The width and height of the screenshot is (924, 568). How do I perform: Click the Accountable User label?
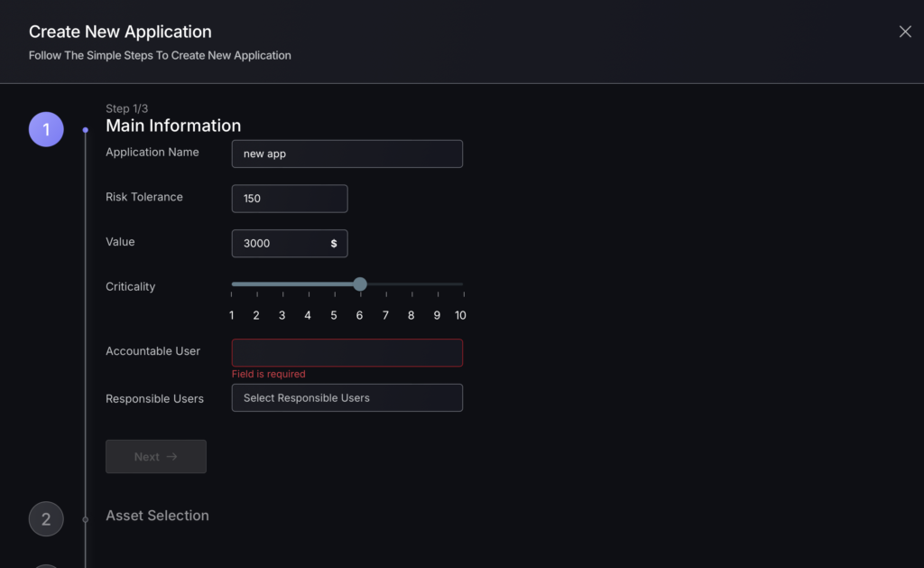[x=152, y=351]
